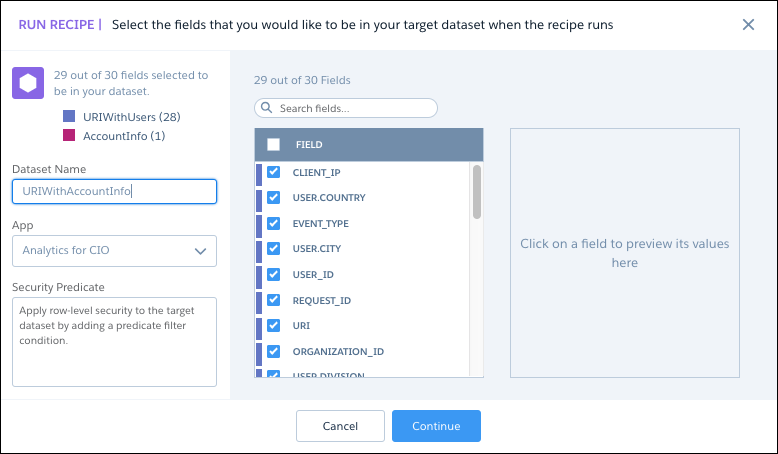Uncheck the EVENT_TYPE field checkbox
Viewport: 778px width, 454px height.
coord(273,223)
